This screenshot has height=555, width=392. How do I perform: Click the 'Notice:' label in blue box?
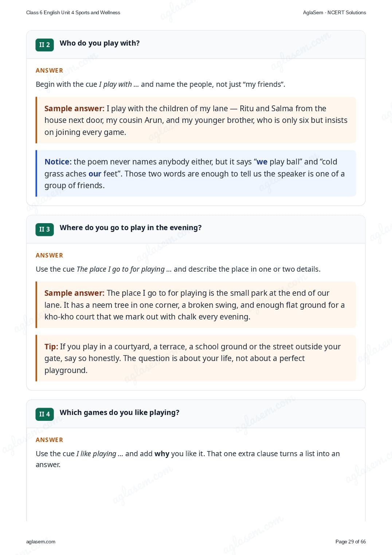point(58,162)
